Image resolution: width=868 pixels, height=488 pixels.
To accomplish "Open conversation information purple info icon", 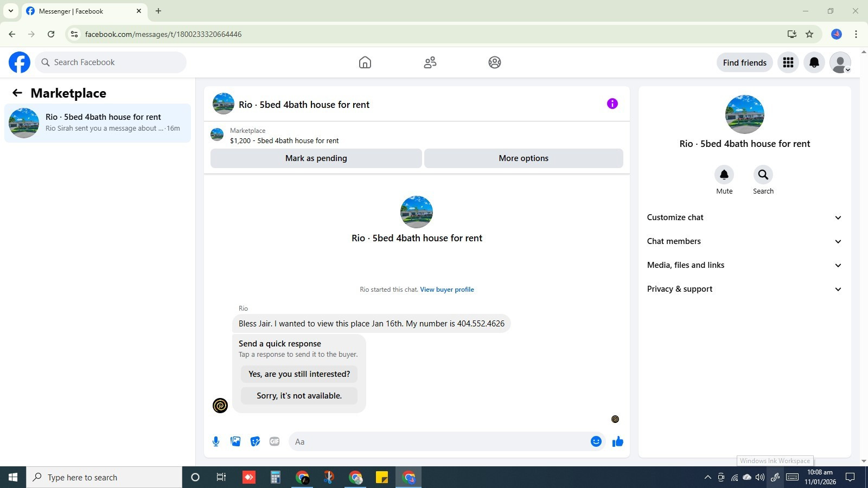I will tap(612, 104).
